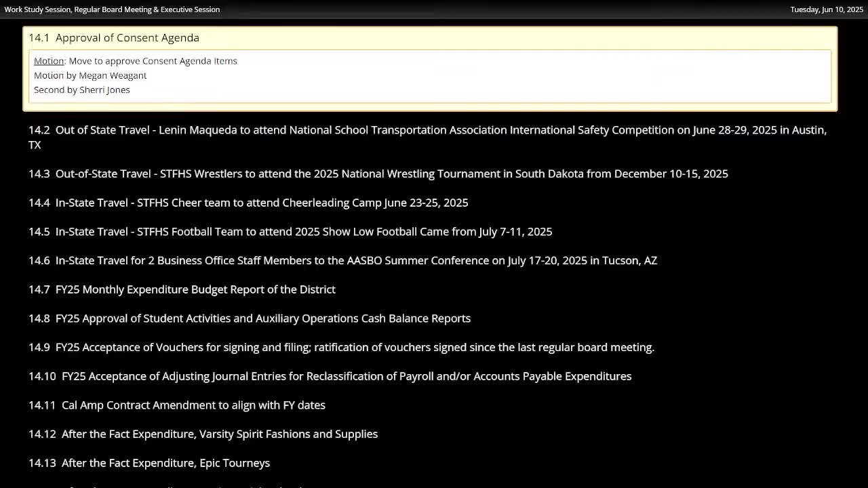Click the underlined Motion label

pyautogui.click(x=49, y=61)
